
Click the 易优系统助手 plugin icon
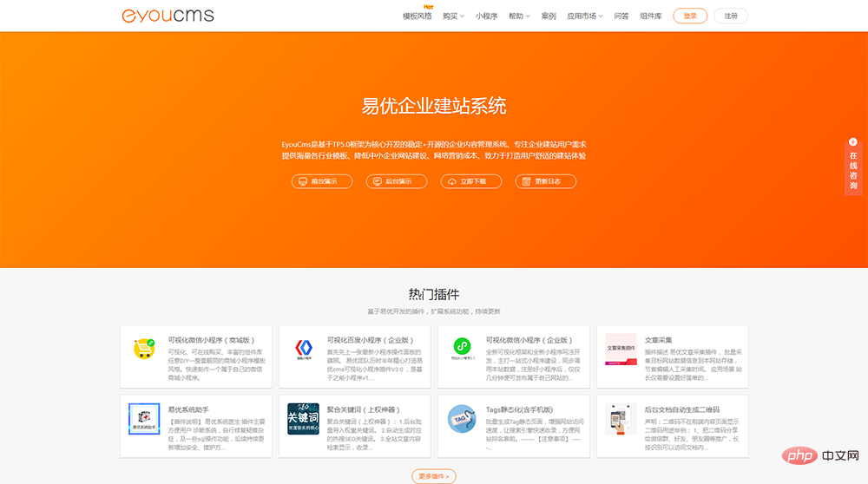point(143,418)
